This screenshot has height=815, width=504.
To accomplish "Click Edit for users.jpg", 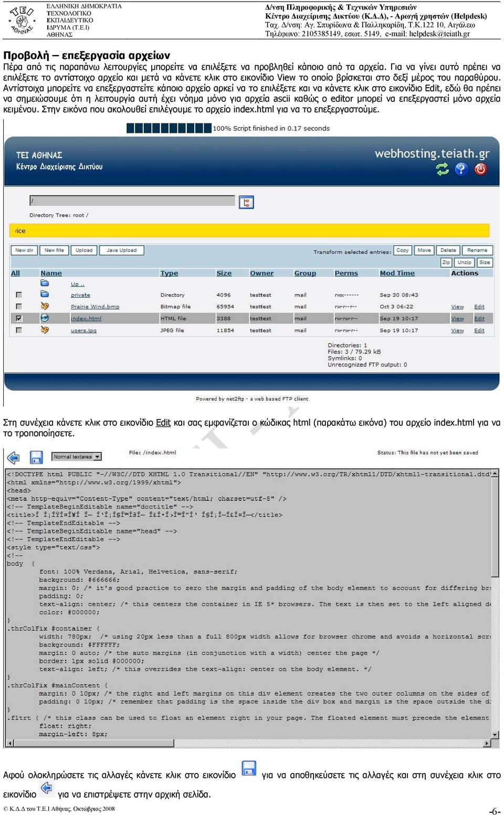I will point(479,330).
